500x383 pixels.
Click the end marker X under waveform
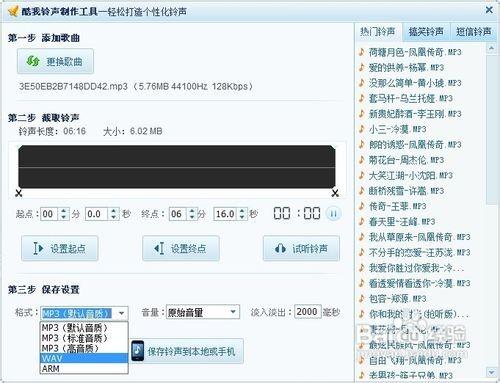(335, 193)
